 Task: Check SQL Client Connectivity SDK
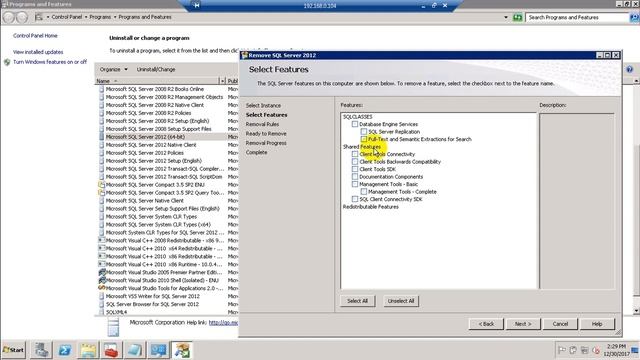point(355,199)
